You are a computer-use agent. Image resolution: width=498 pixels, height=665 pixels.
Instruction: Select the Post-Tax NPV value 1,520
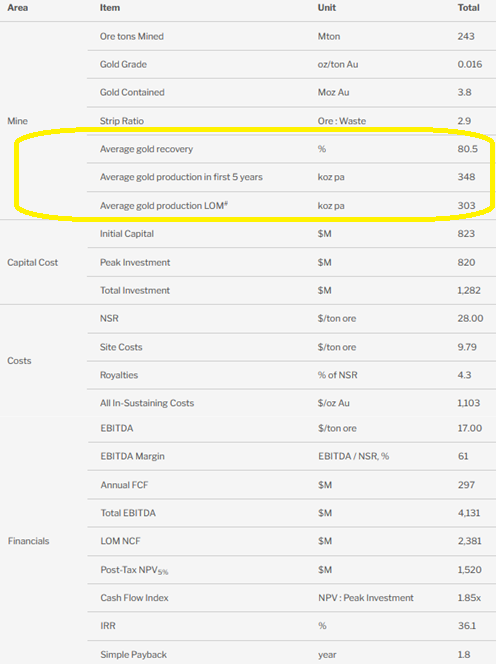tap(469, 570)
